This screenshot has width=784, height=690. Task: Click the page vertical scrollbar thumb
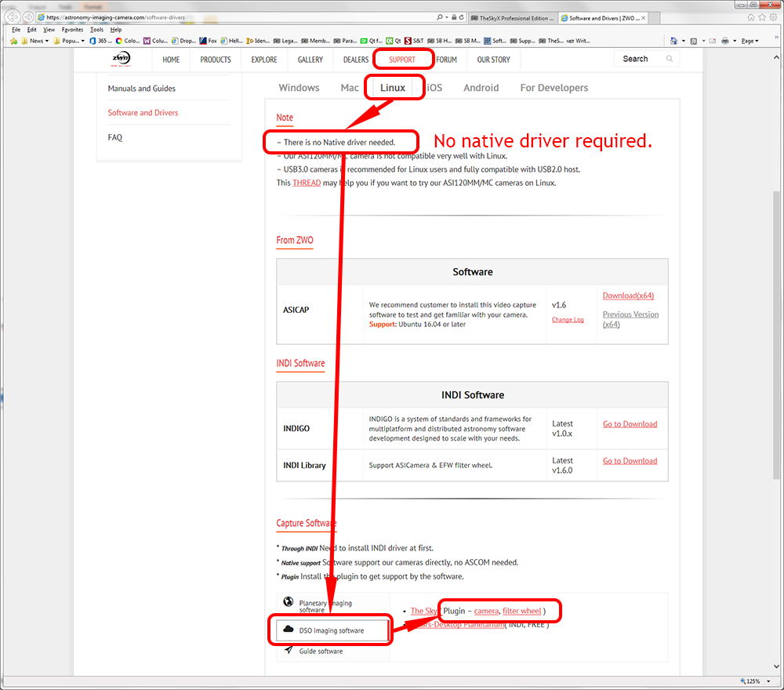(x=776, y=335)
